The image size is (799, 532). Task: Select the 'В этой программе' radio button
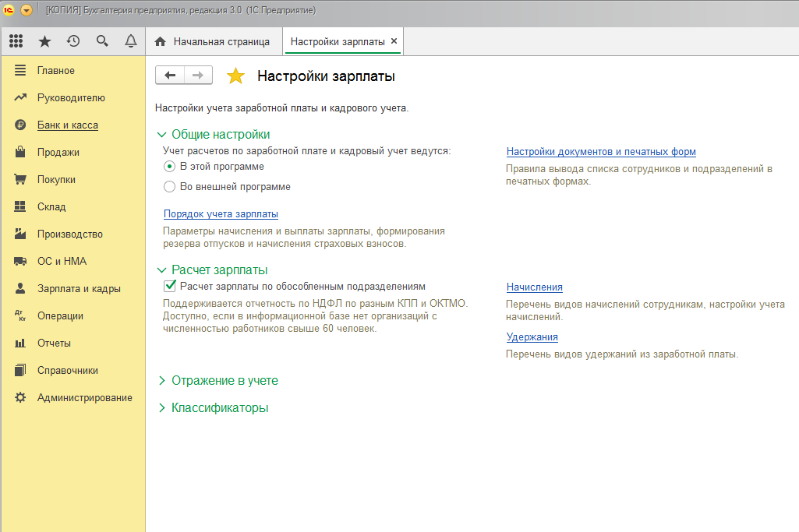169,167
